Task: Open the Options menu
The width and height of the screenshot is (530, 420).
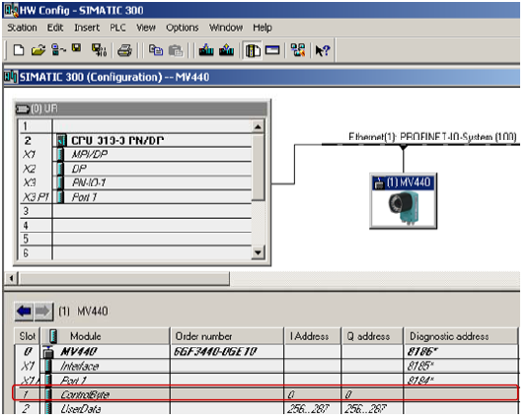Action: (183, 28)
